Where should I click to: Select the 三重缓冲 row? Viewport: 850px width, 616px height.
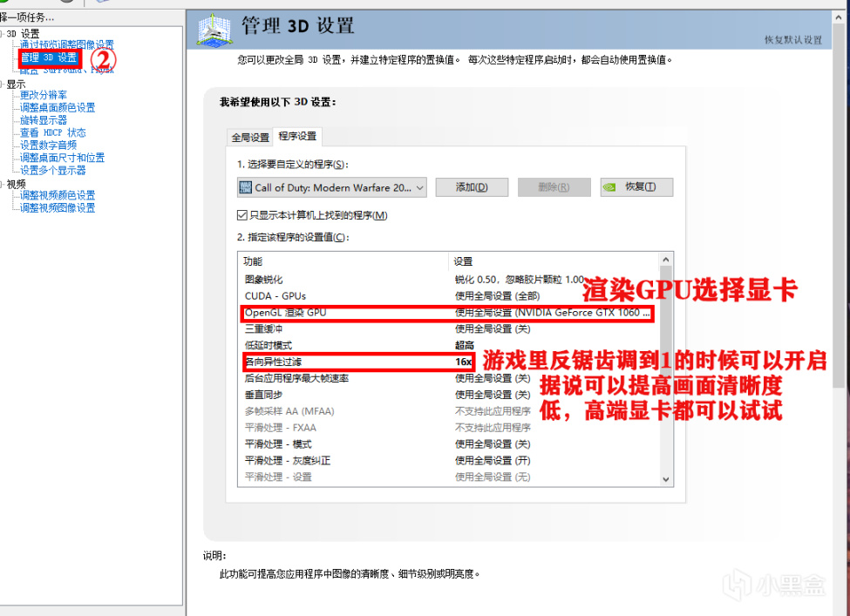pos(449,328)
